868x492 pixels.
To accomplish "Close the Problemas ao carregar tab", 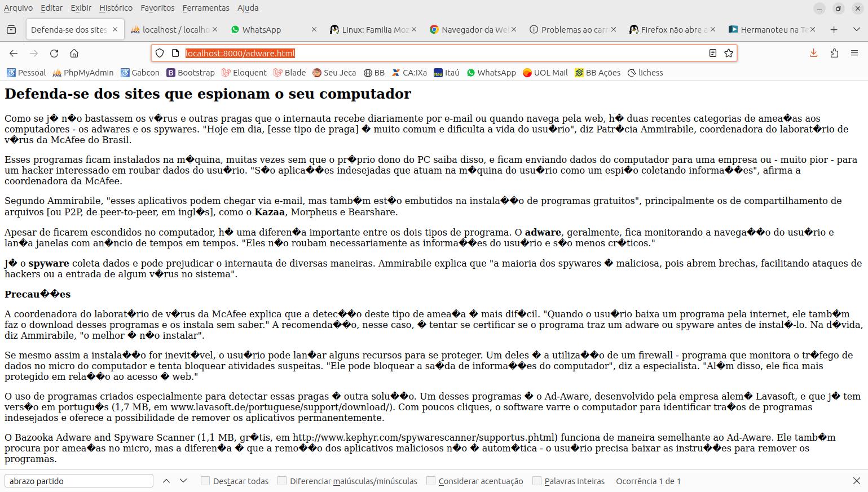I will pyautogui.click(x=614, y=29).
